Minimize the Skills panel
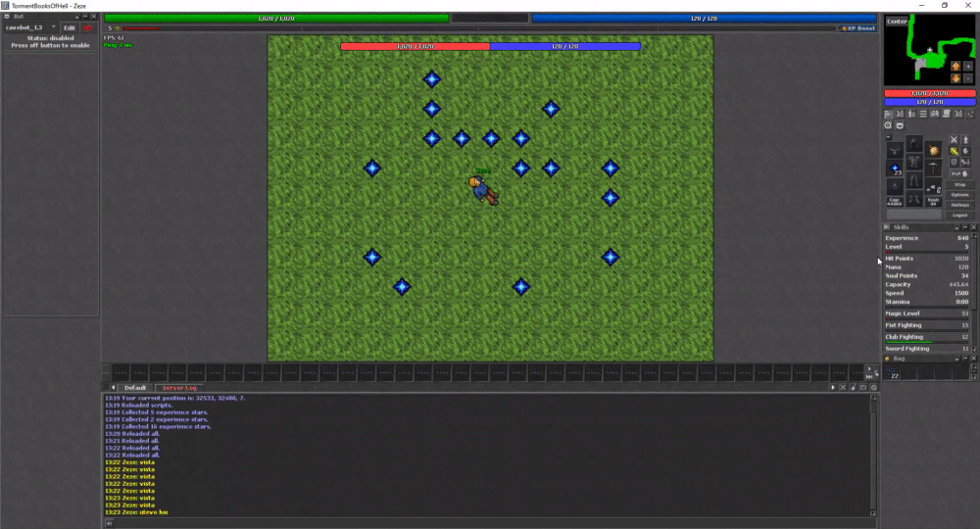 tap(965, 227)
